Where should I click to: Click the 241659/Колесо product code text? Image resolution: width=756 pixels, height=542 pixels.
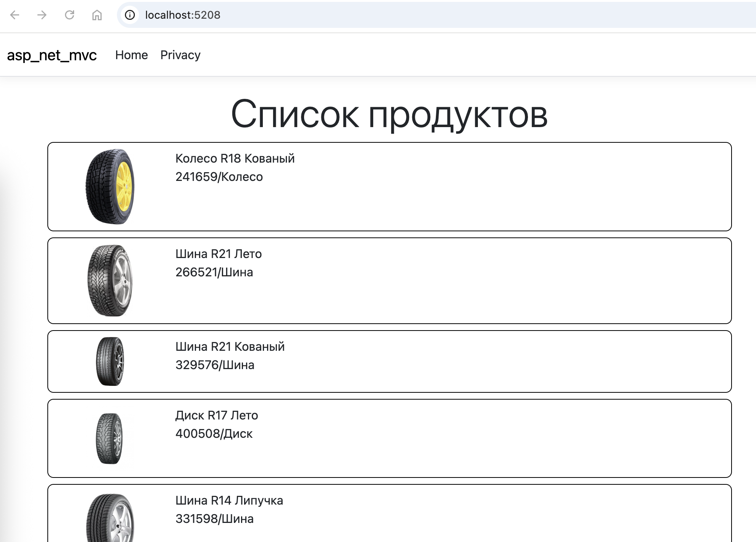[219, 177]
